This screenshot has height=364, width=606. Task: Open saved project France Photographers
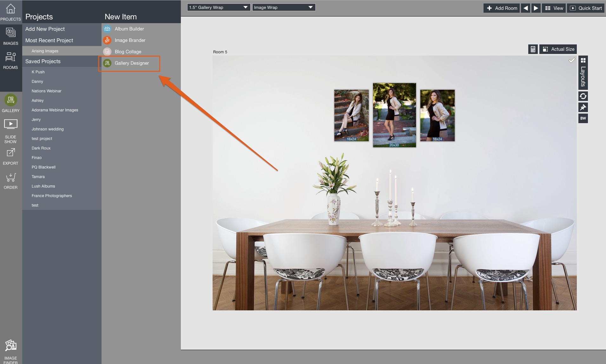[x=62, y=196]
